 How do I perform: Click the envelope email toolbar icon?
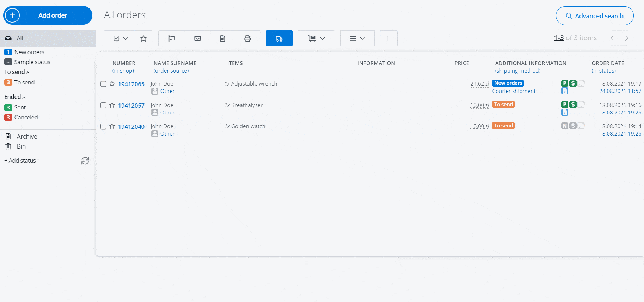[197, 38]
